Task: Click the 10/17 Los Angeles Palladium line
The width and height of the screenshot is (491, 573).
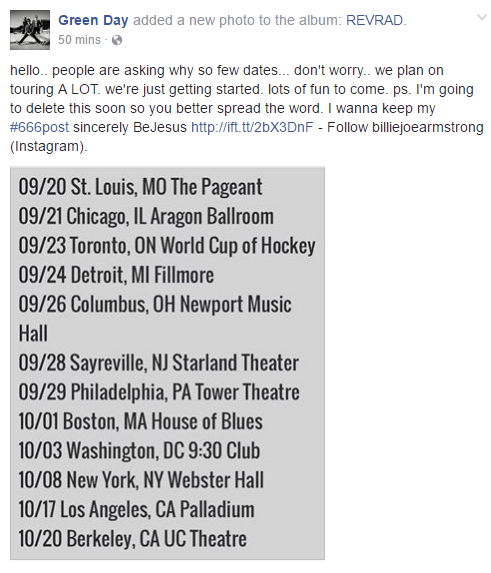Action: coord(137,509)
